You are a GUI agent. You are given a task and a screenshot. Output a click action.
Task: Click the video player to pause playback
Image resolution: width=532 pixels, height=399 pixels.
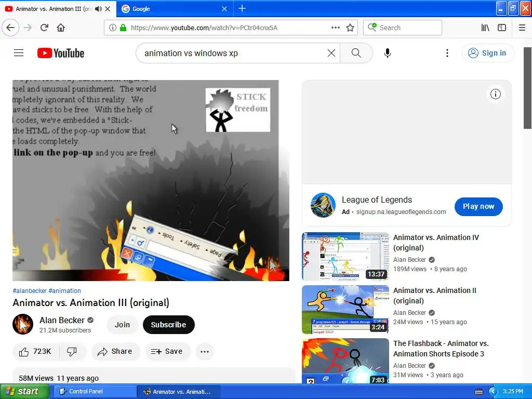click(151, 180)
